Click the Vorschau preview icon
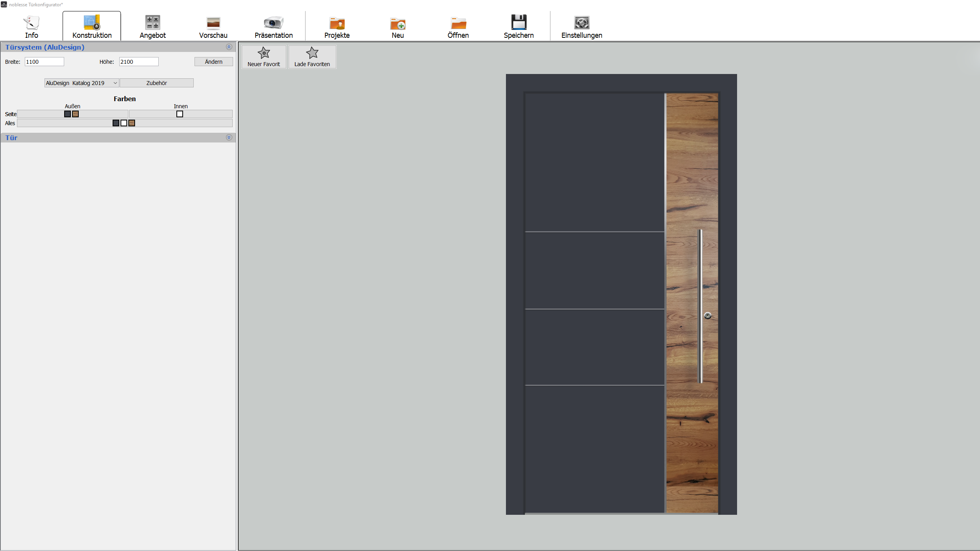980x551 pixels. point(213,23)
